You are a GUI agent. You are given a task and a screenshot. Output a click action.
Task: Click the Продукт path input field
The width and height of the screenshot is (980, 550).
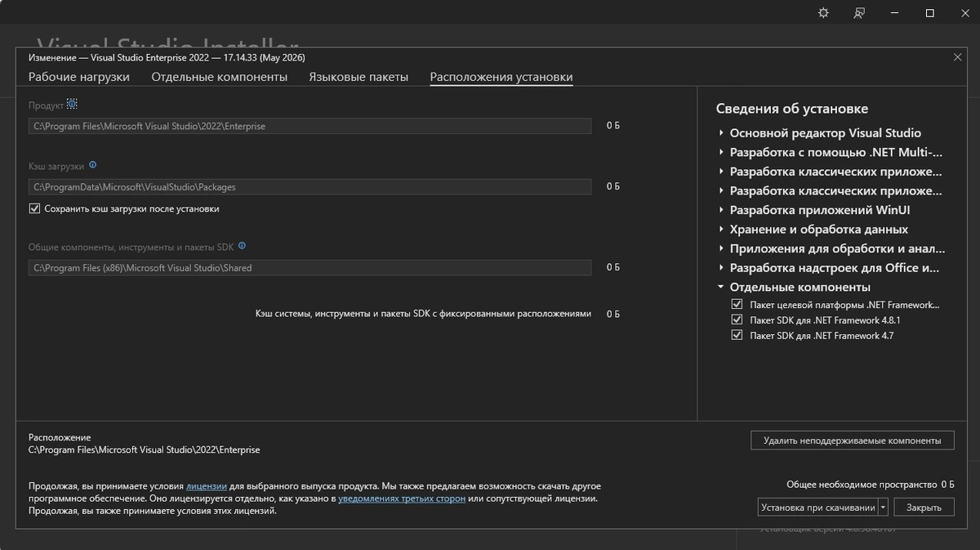(x=310, y=127)
